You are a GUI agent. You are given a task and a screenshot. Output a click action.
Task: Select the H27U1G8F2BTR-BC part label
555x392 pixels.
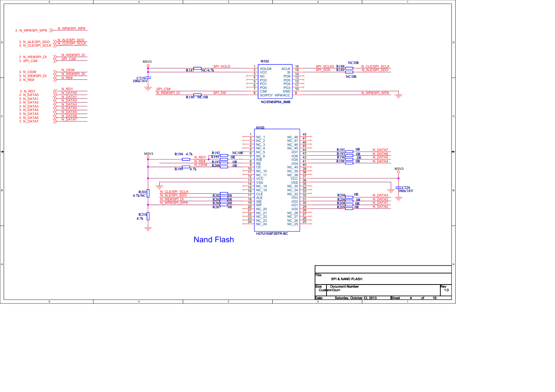pyautogui.click(x=272, y=234)
